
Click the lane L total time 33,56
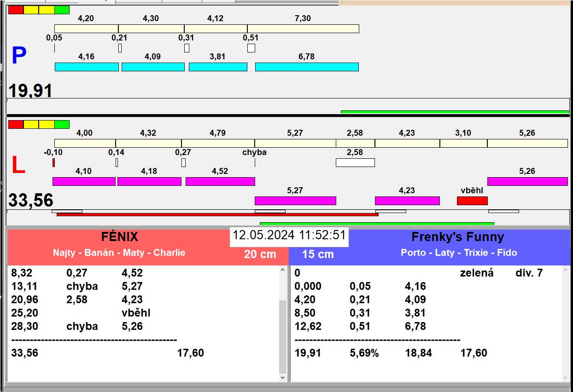click(x=31, y=201)
